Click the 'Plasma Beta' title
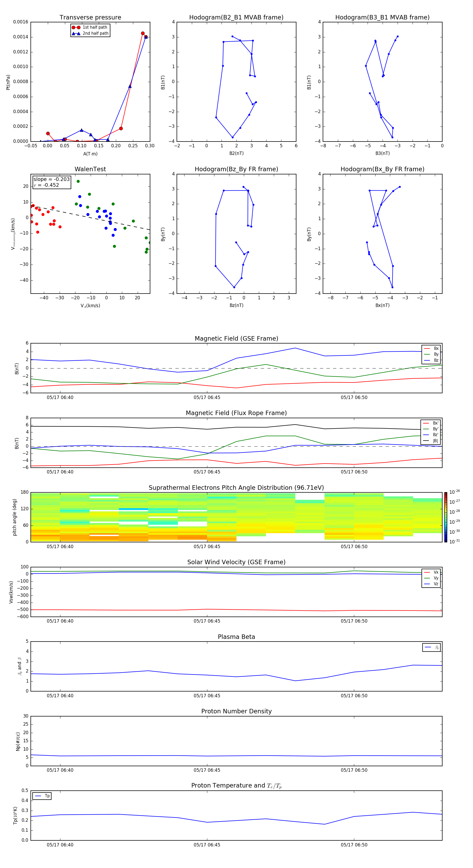 tap(236, 637)
